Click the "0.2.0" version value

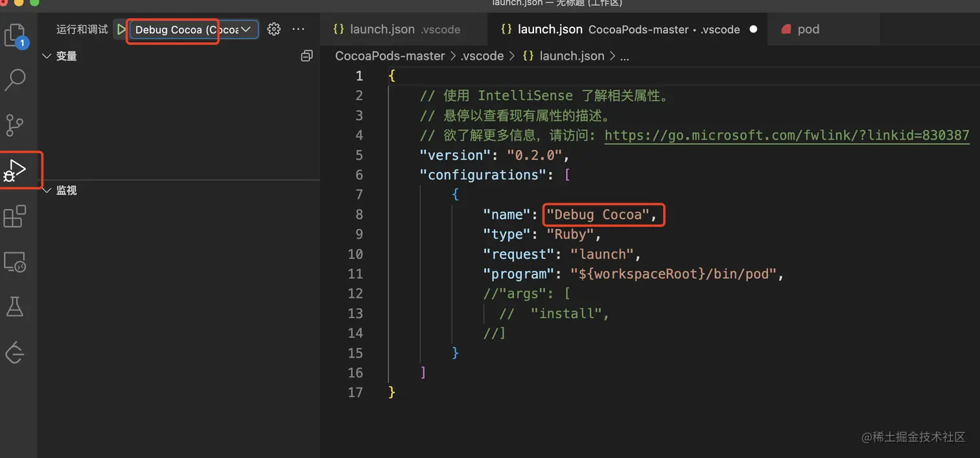pos(535,155)
